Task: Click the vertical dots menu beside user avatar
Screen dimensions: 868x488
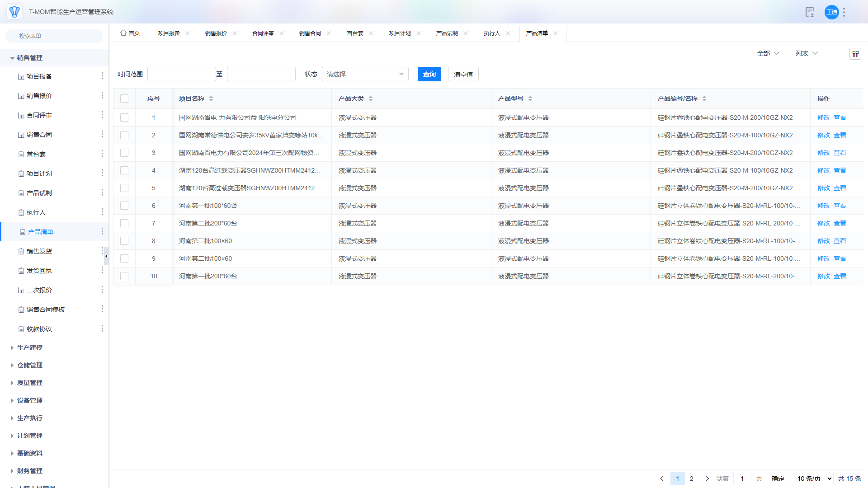Action: tap(844, 12)
